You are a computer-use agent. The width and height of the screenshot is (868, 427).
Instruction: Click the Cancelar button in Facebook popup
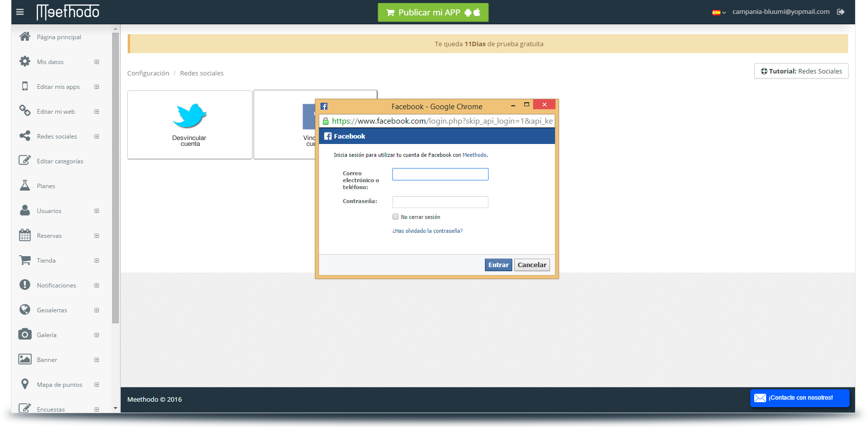pos(532,265)
